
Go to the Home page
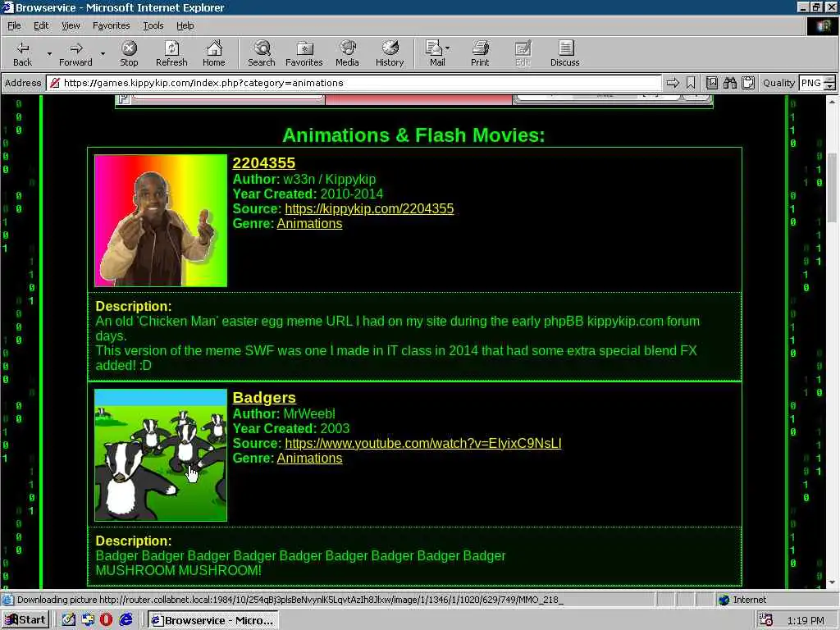pos(214,53)
